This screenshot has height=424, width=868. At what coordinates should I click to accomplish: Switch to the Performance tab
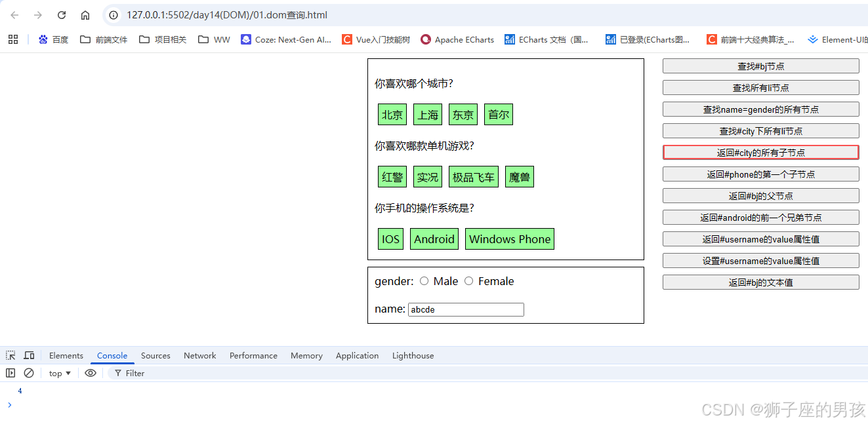pyautogui.click(x=253, y=355)
